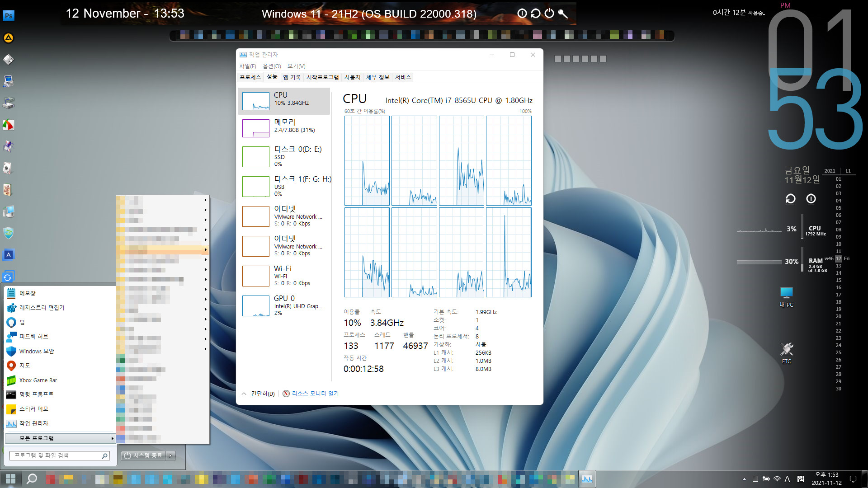Expand the highlighted orange programs folder row
Screen dimensions: 868x488
[162, 249]
